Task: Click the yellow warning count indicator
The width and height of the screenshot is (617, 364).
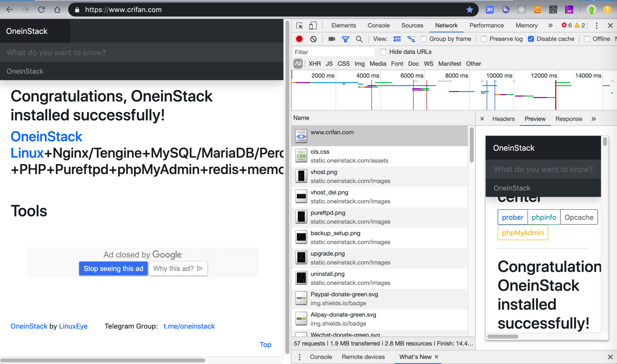Action: pyautogui.click(x=580, y=25)
